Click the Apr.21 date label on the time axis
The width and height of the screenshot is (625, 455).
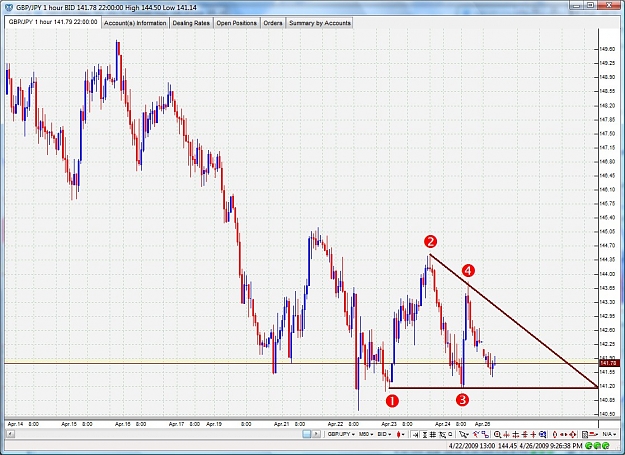point(281,424)
